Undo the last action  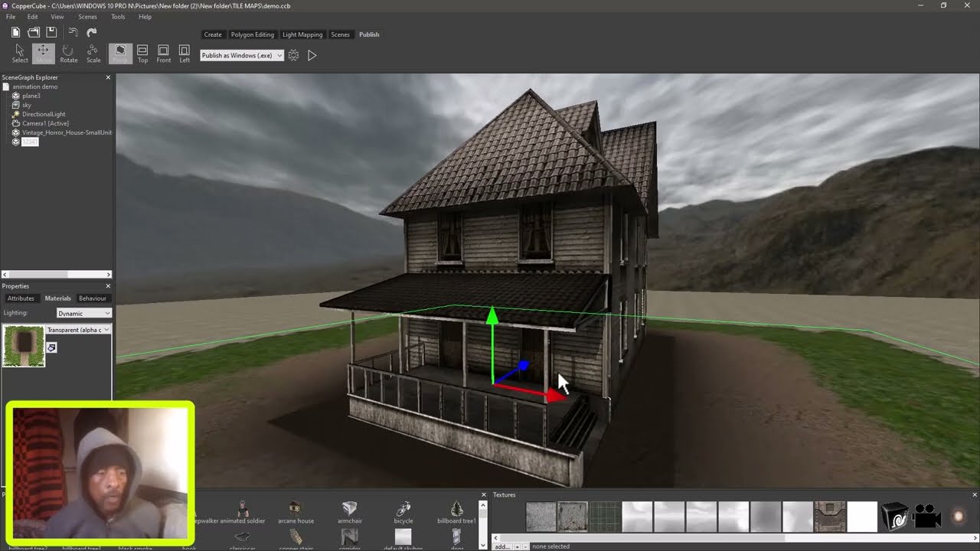pos(73,32)
